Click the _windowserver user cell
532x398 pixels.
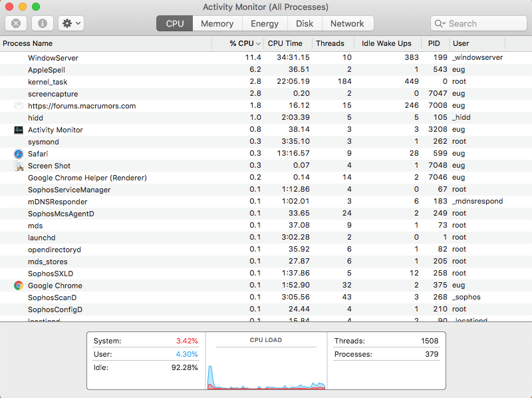tap(477, 57)
